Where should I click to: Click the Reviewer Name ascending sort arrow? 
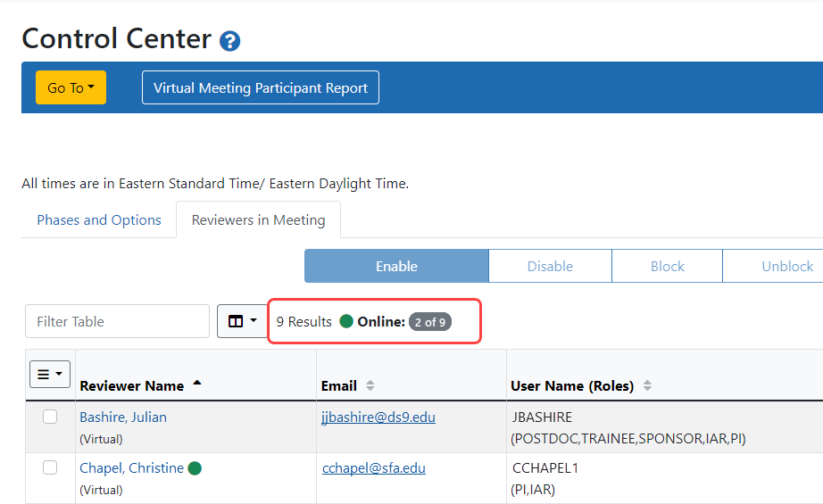[197, 384]
